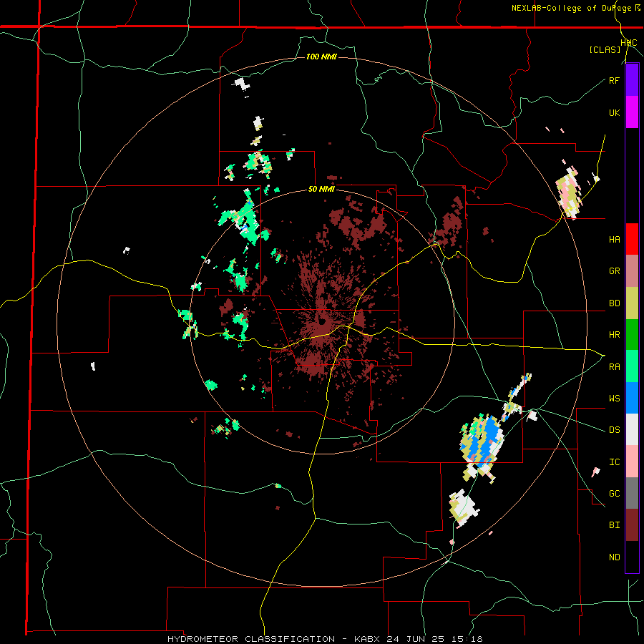The image size is (644, 644).
Task: Click the '50 NMI' range ring label
Action: [x=321, y=190]
